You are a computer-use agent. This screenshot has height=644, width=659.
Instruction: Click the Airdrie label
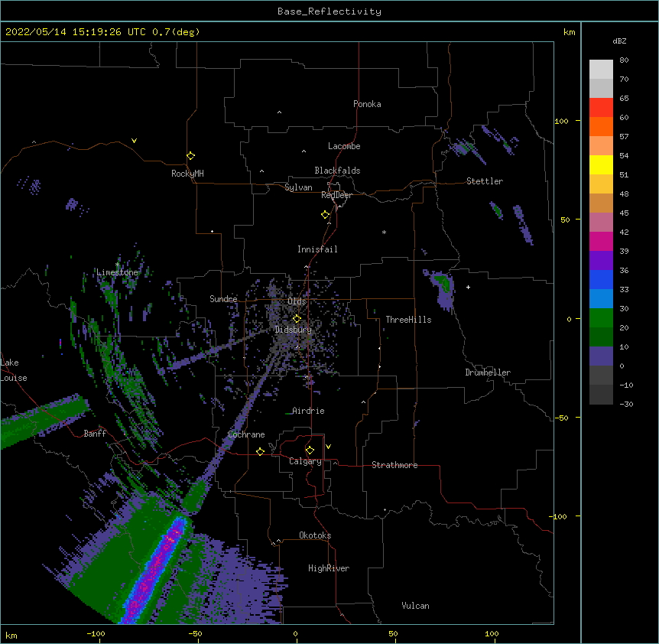click(x=308, y=411)
